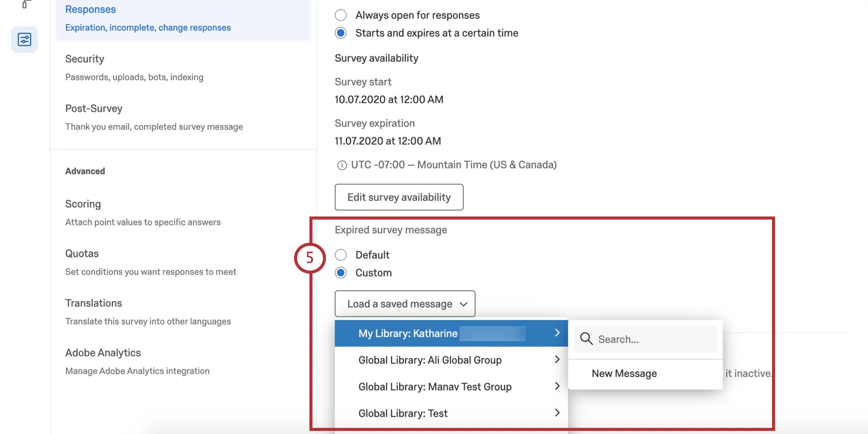Screen dimensions: 868x434
Task: Open the Security settings section
Action: 85,59
